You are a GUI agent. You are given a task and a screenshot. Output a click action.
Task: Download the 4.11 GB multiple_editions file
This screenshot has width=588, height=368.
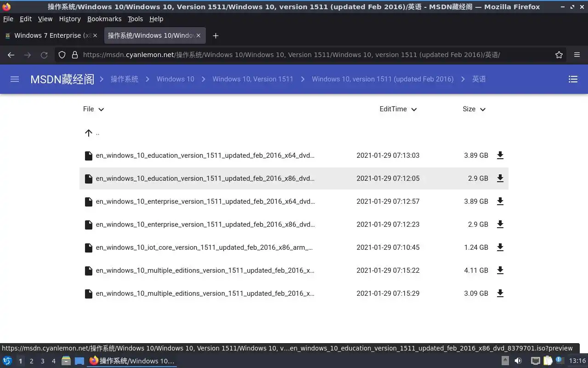point(500,270)
